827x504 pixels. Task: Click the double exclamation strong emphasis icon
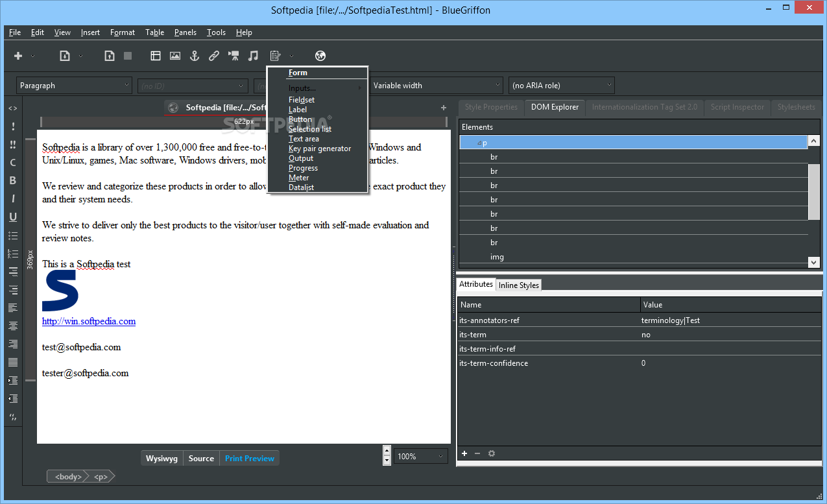pyautogui.click(x=13, y=145)
